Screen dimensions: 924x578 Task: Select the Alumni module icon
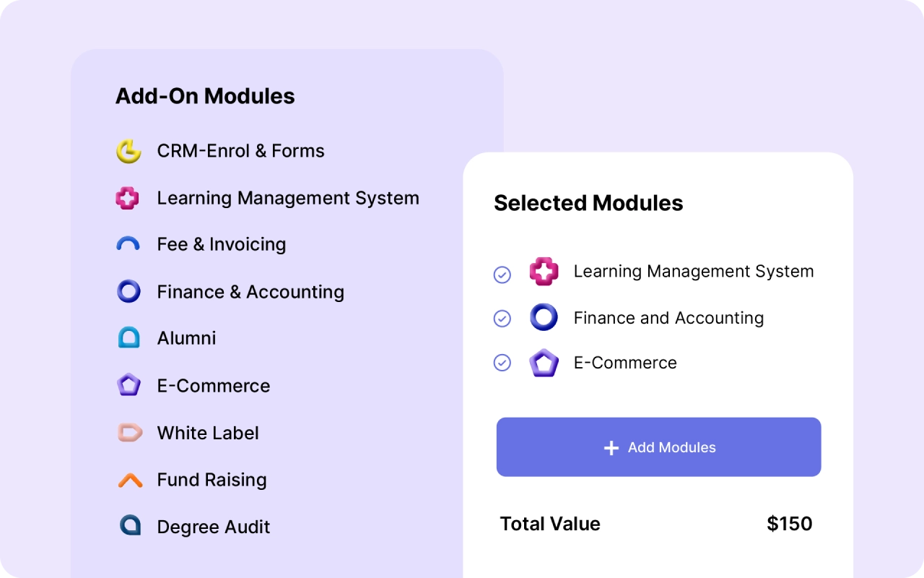click(x=128, y=338)
